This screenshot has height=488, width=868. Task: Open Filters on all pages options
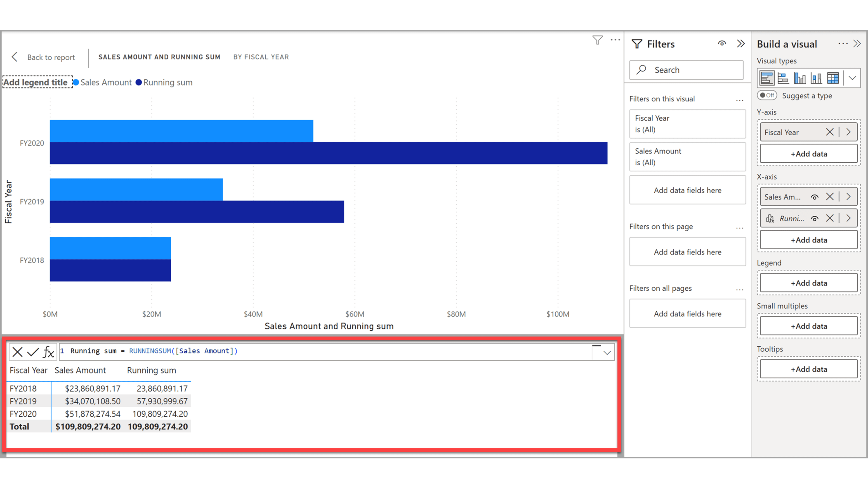(740, 290)
